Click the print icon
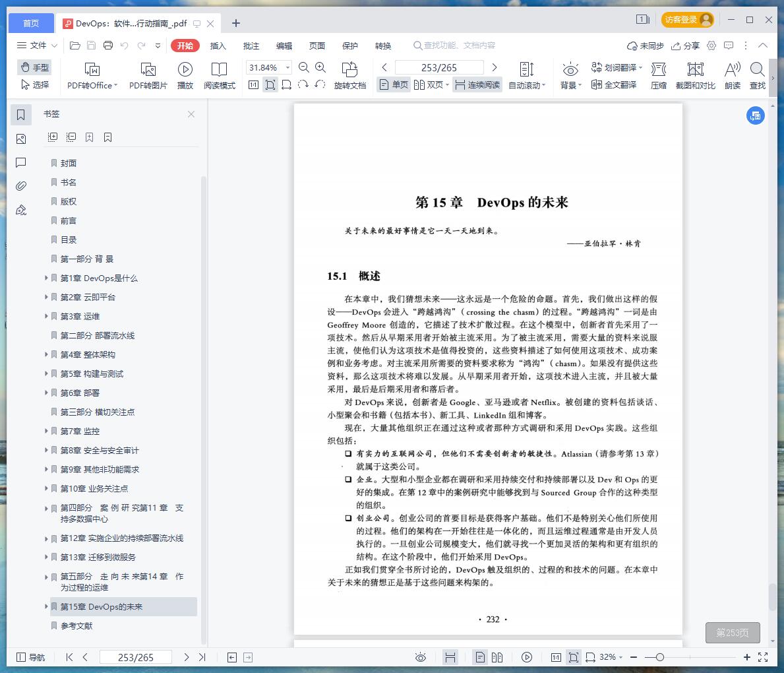This screenshot has width=784, height=673. (108, 46)
